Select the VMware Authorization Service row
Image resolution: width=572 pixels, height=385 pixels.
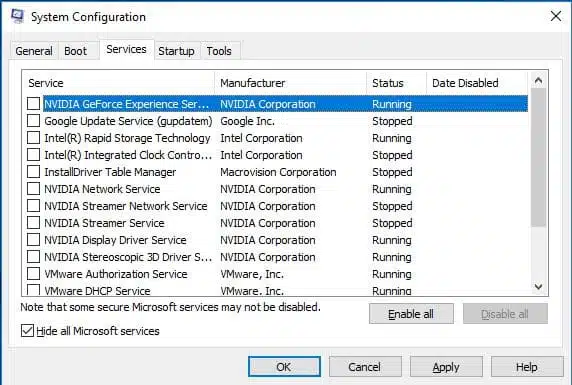(277, 274)
